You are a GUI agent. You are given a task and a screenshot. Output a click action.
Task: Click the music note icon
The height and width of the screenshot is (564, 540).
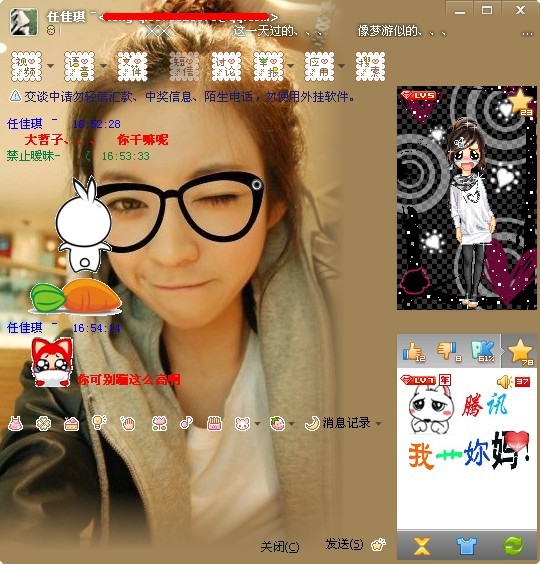tap(186, 423)
